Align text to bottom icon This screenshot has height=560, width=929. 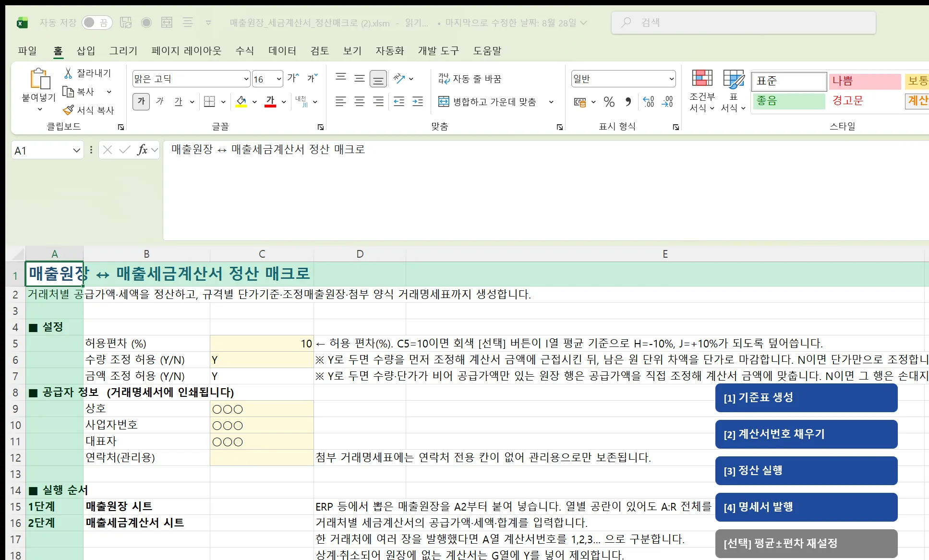pos(378,79)
